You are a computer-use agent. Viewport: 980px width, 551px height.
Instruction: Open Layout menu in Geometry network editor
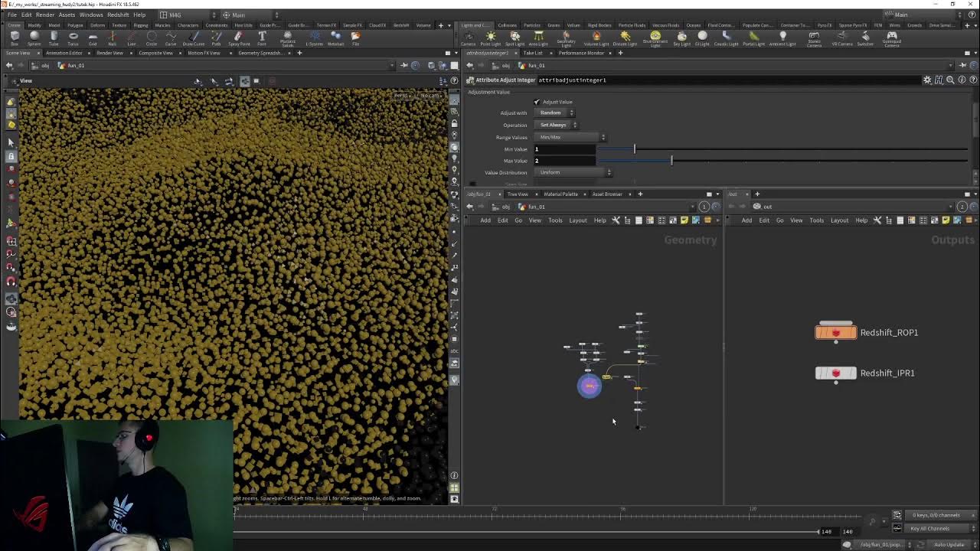point(578,220)
